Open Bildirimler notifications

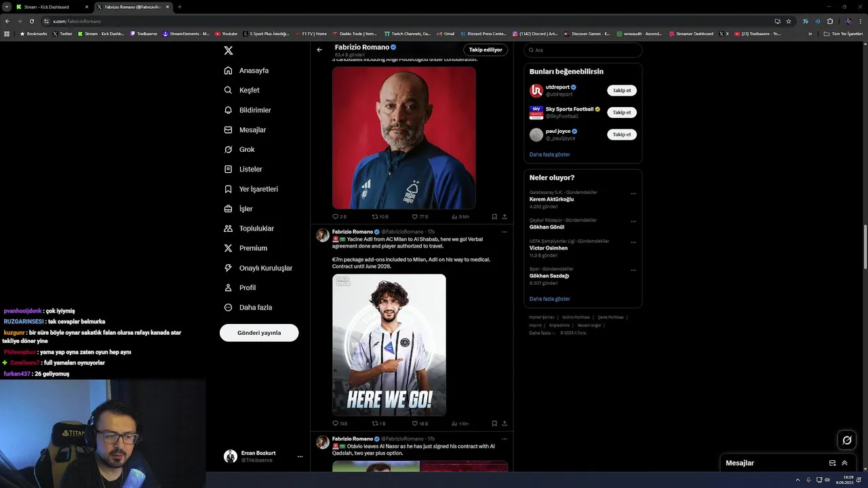click(248, 110)
